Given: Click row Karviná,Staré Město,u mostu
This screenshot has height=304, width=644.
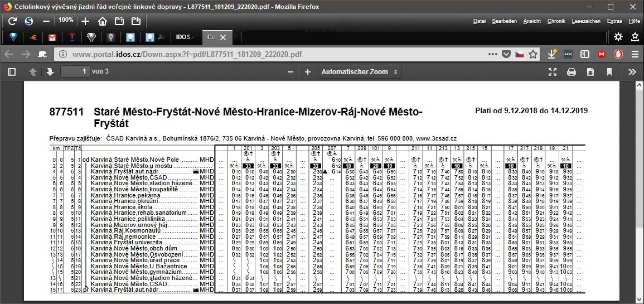Looking at the screenshot, I should point(316,166).
